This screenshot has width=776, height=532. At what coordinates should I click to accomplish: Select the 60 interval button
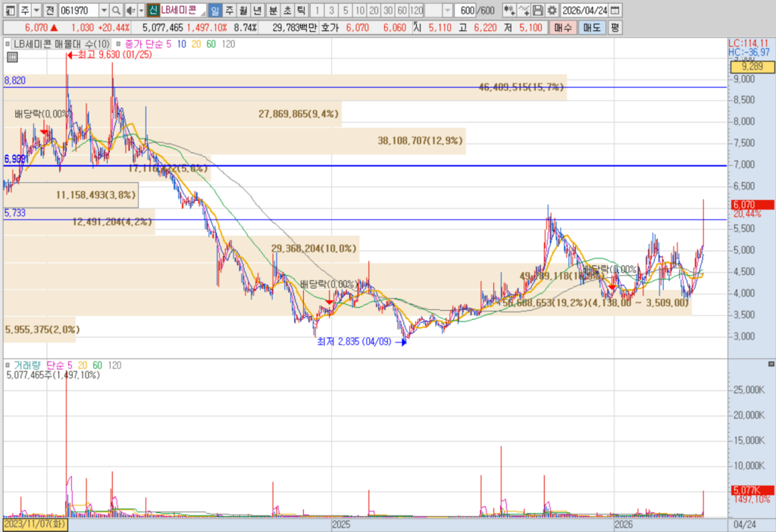coord(402,11)
